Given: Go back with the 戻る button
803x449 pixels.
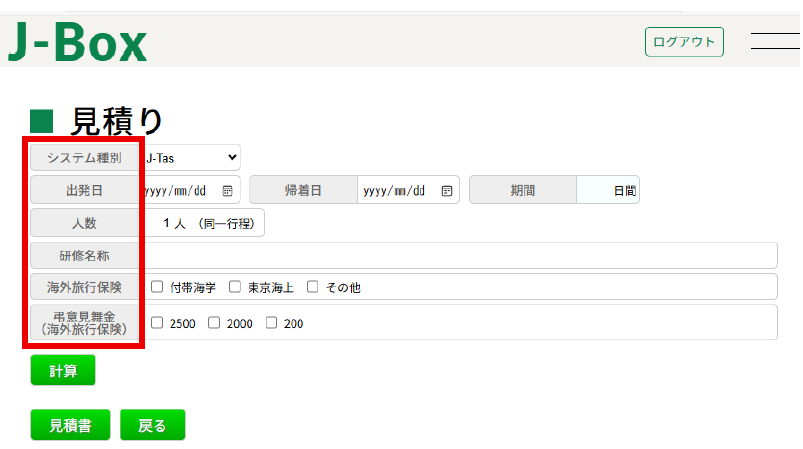Looking at the screenshot, I should [x=152, y=425].
